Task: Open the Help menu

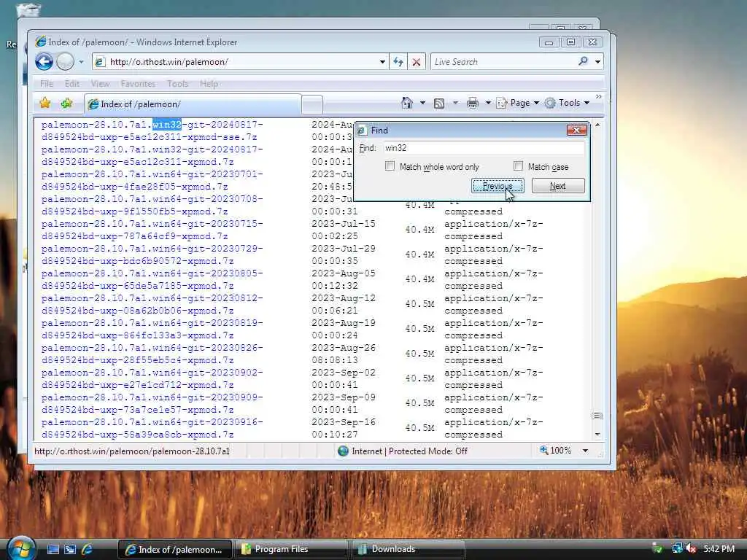Action: [x=209, y=84]
